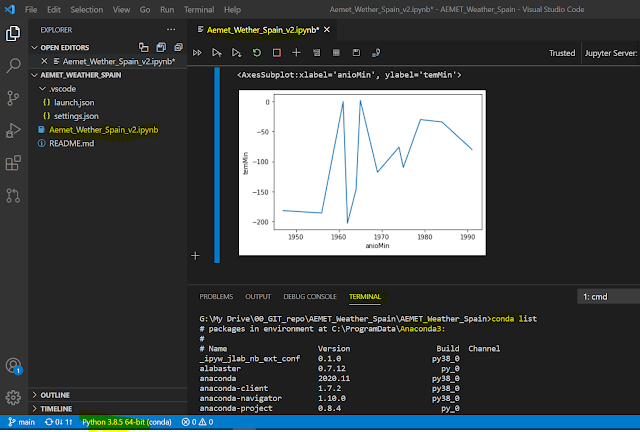Open the terminal selector dropdown 1: cmd

(x=608, y=297)
